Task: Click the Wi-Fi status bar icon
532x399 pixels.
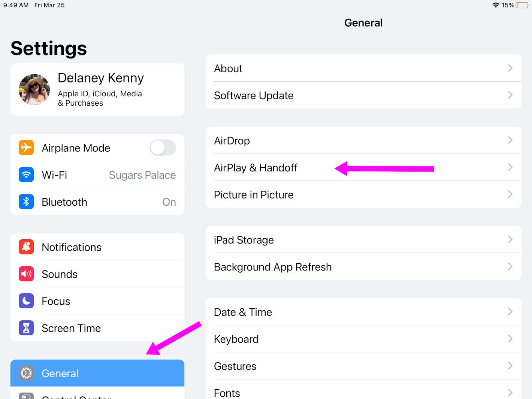Action: [496, 5]
